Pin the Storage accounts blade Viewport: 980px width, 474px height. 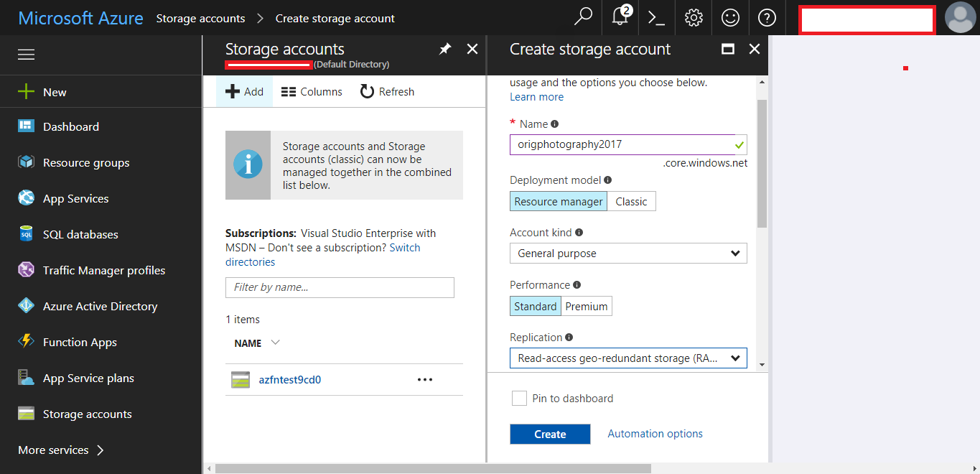[x=445, y=49]
